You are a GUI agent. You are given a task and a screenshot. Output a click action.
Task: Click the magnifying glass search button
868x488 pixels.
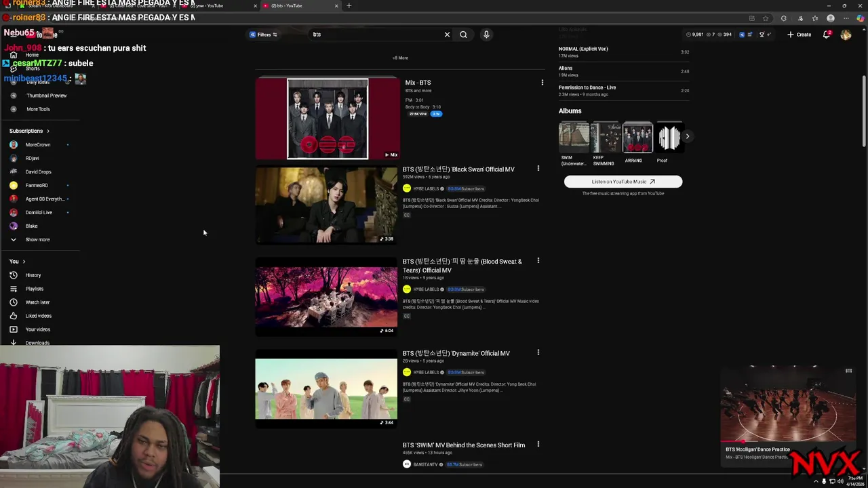coord(463,35)
